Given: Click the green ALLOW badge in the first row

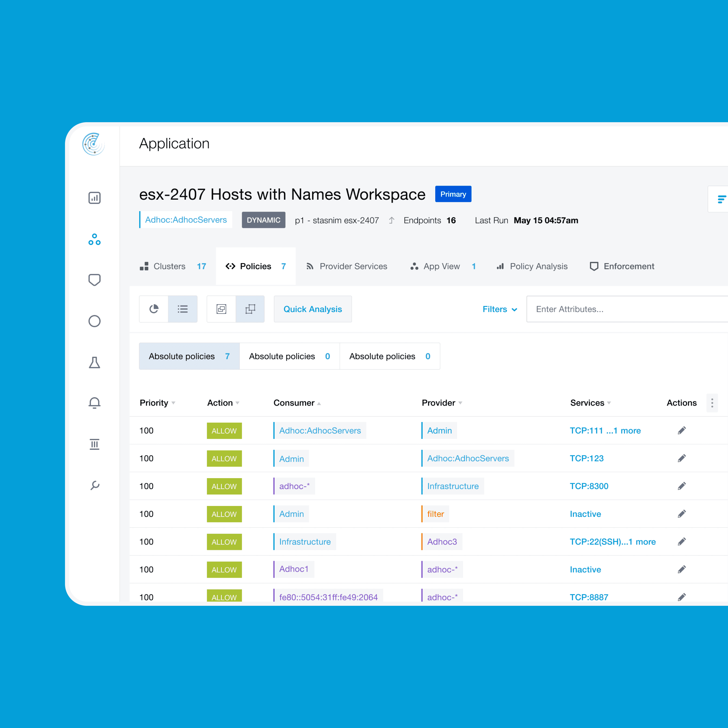Looking at the screenshot, I should click(224, 431).
